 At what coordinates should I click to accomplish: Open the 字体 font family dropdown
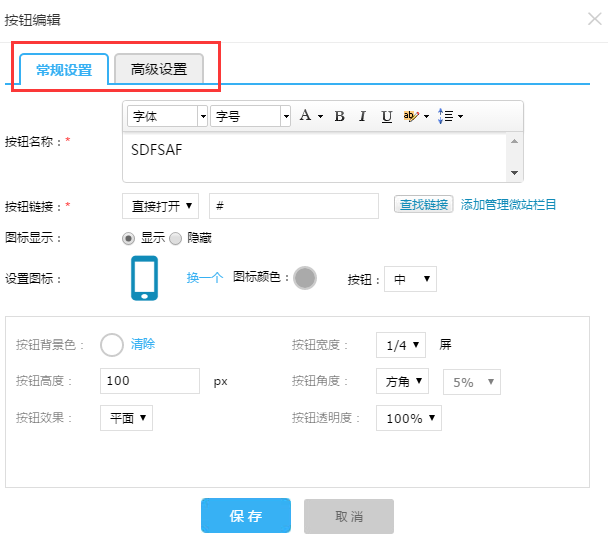pos(168,116)
